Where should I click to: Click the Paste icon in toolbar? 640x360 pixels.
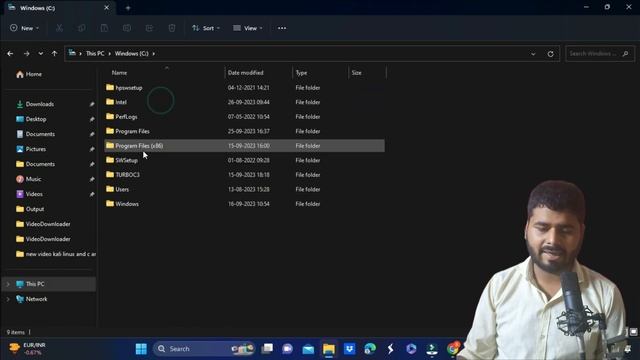coord(104,28)
